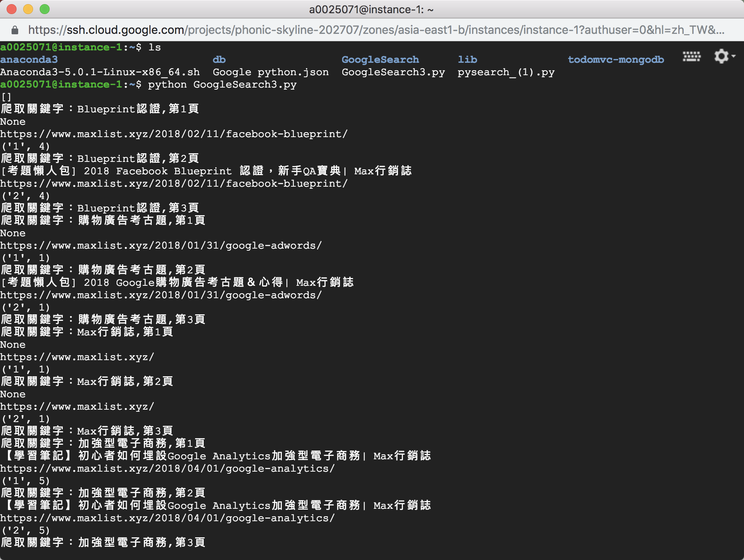Image resolution: width=744 pixels, height=560 pixels.
Task: Click the line 爬取關鍵字：Max行銷誌,第3頁
Action: (x=87, y=431)
